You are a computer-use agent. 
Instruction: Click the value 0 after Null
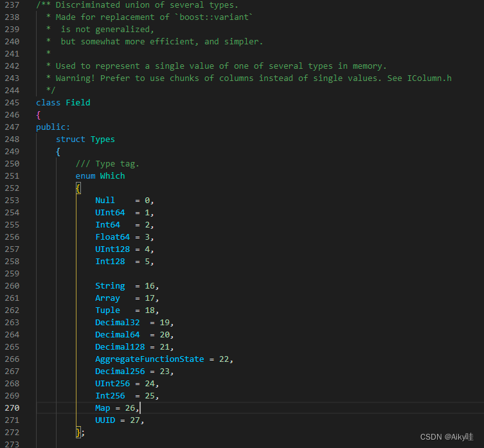click(147, 201)
